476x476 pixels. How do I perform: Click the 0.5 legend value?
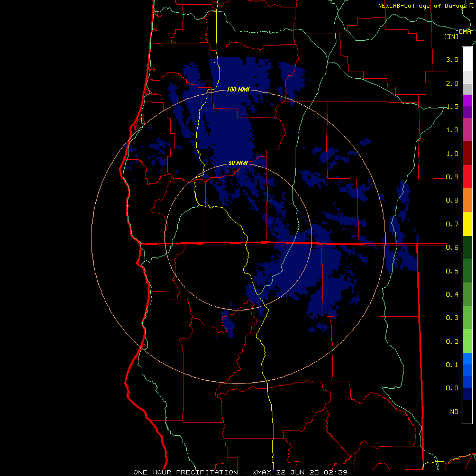[452, 271]
